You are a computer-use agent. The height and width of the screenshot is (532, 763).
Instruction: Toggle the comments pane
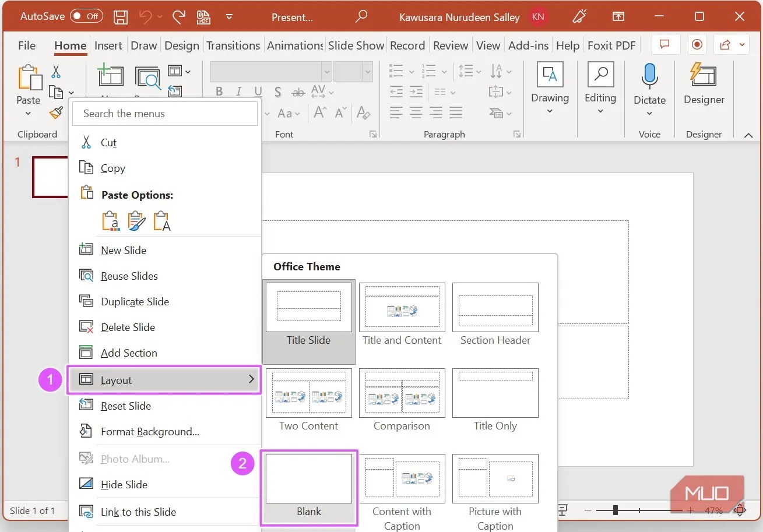tap(665, 44)
